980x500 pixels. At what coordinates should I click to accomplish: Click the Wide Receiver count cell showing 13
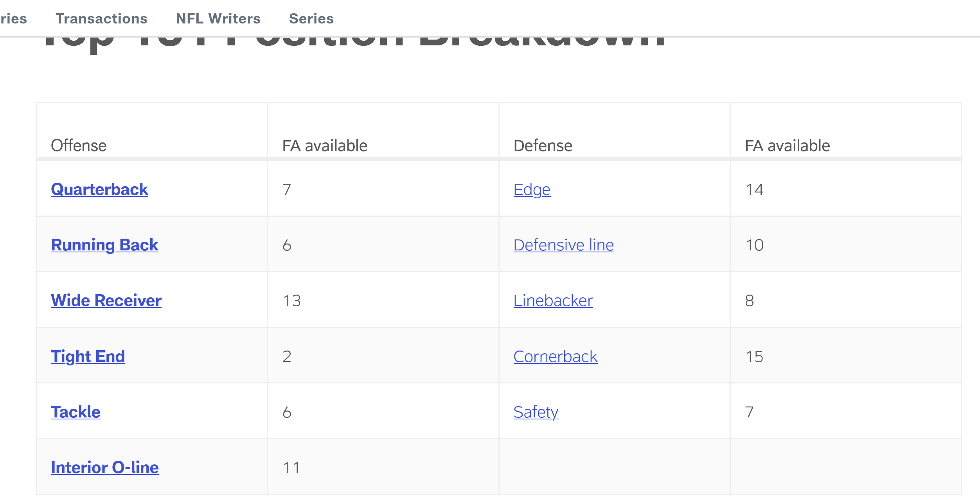click(383, 300)
